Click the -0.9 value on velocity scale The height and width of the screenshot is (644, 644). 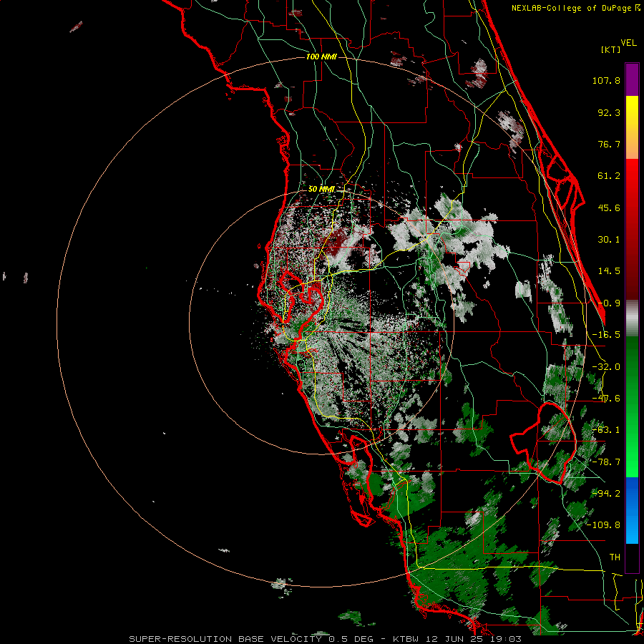609,303
